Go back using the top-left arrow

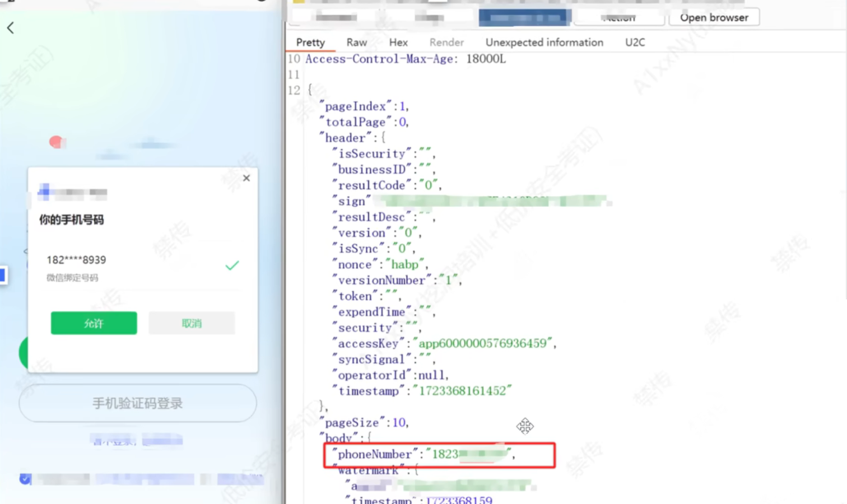point(11,28)
